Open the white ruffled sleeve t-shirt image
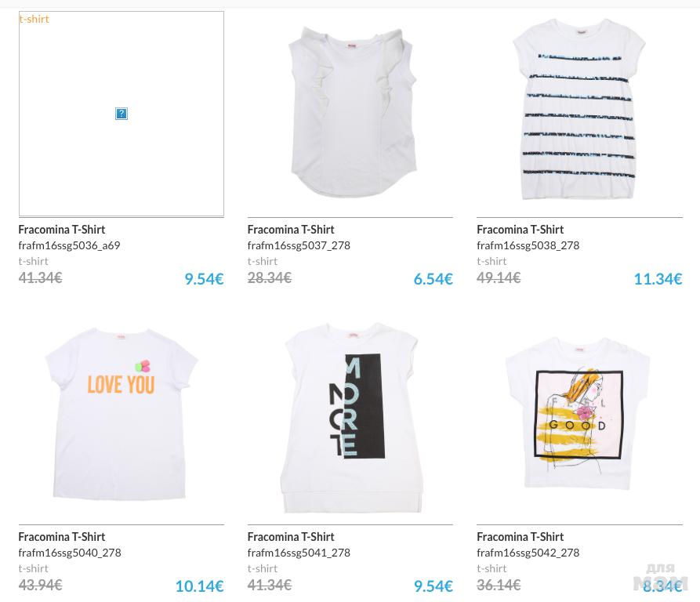Viewport: 700px width, 602px height. click(x=352, y=112)
